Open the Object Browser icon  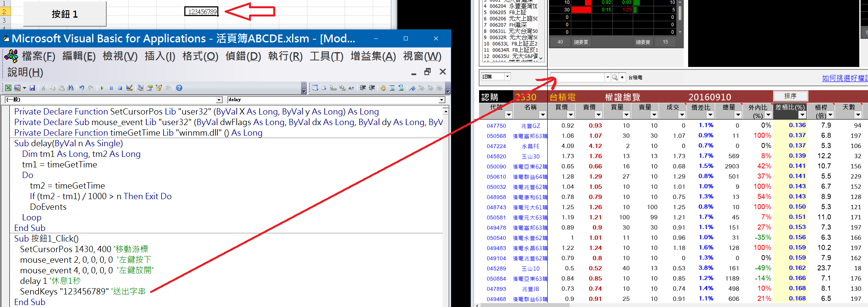(x=158, y=88)
